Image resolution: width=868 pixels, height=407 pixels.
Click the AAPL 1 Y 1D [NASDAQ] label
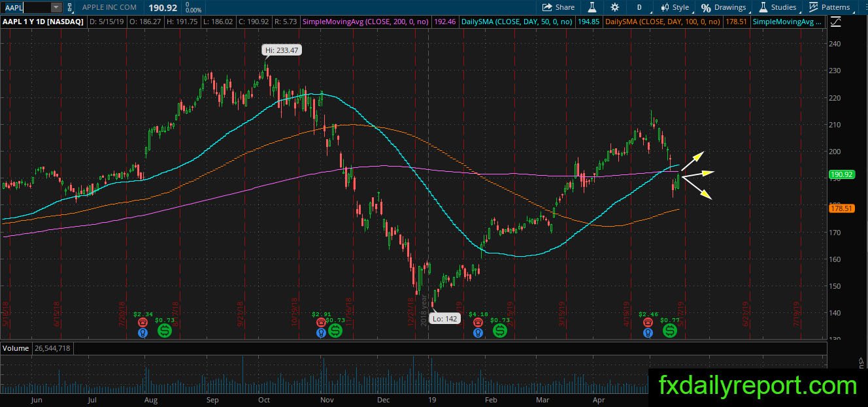point(43,22)
